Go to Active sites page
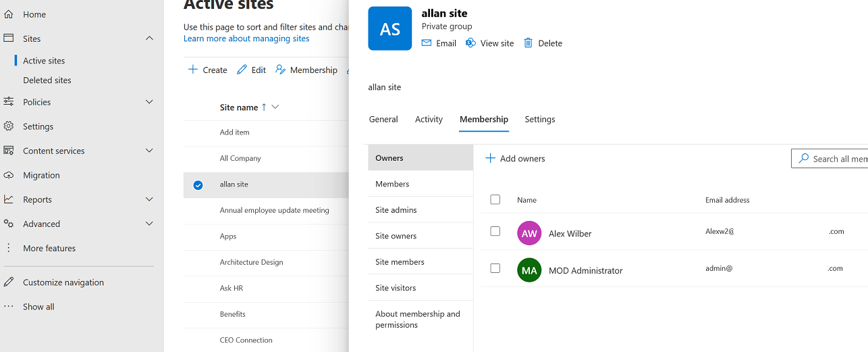The image size is (868, 352). point(44,61)
